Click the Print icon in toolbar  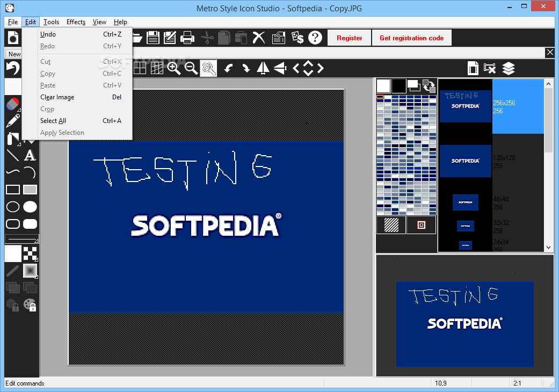click(x=187, y=38)
